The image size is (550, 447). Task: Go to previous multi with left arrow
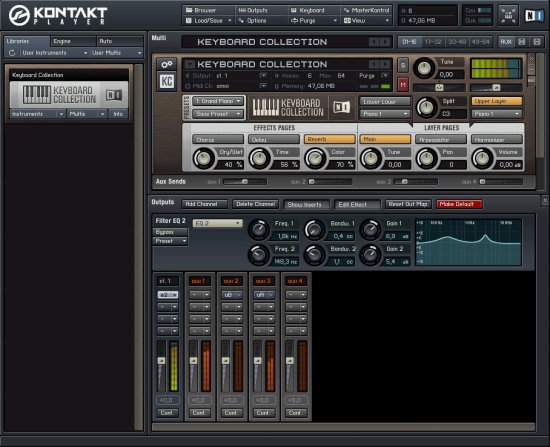(x=374, y=42)
